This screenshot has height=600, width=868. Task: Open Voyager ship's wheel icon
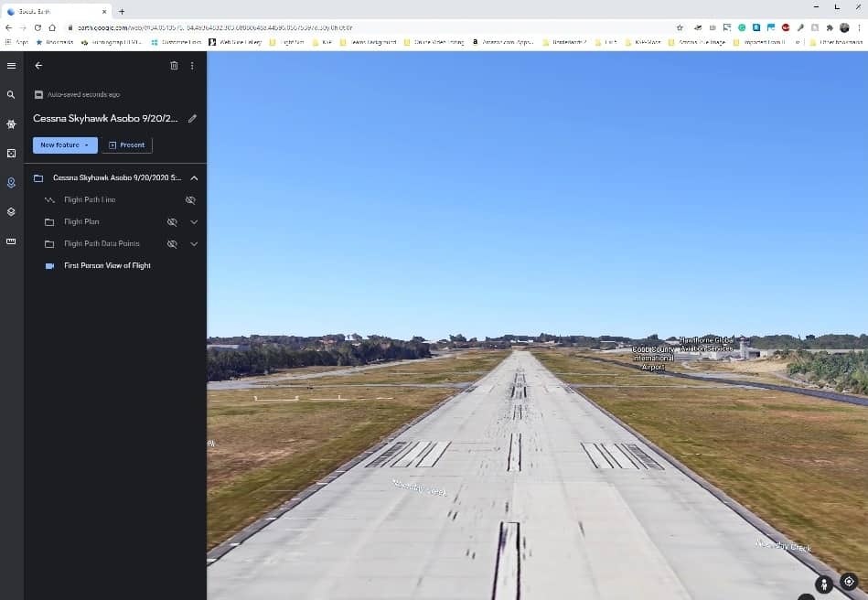click(11, 123)
